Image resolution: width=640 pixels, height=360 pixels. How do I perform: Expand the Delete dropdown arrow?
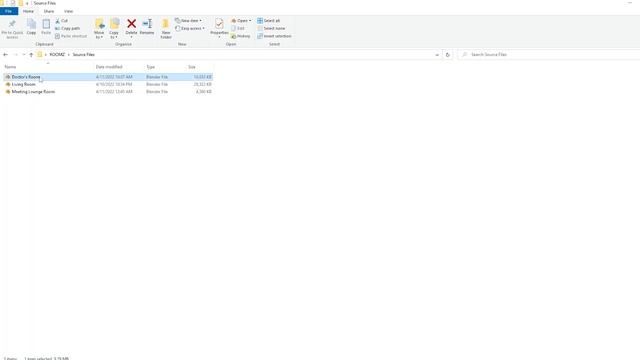131,38
